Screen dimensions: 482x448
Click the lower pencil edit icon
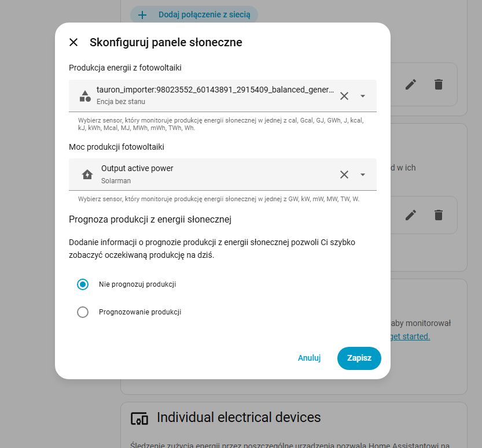(411, 215)
